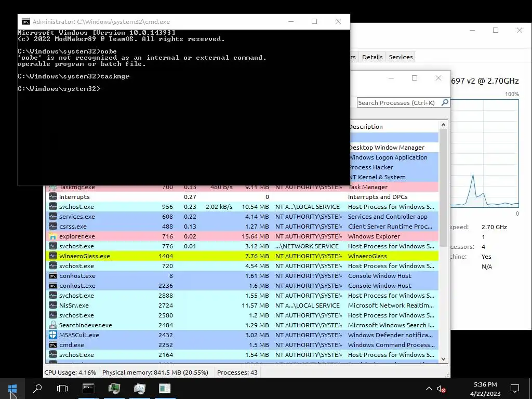Click the MSASCuiL.exe Defender shield icon
This screenshot has width=532, height=399.
[52, 335]
